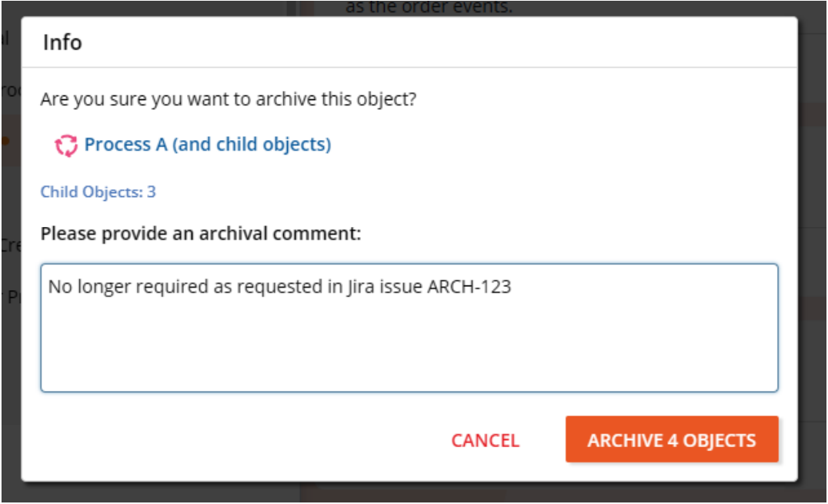Open the Process A (and child objects) link

tap(207, 145)
